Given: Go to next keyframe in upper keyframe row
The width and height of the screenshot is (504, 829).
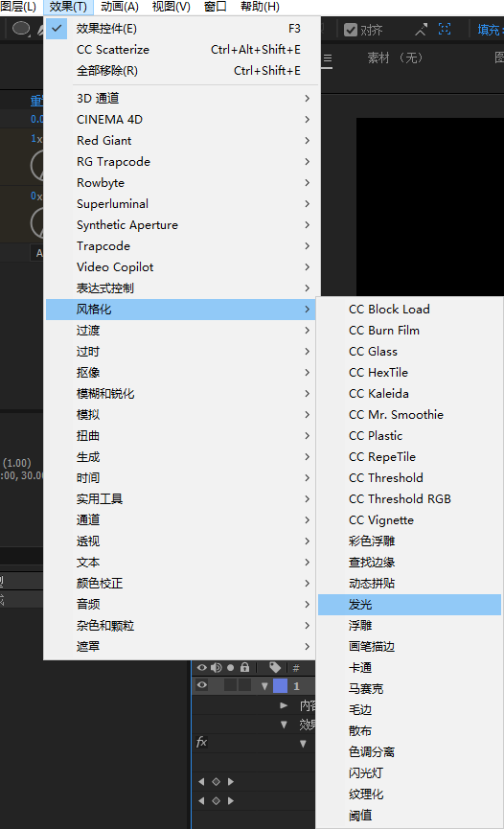Looking at the screenshot, I should coord(231,781).
